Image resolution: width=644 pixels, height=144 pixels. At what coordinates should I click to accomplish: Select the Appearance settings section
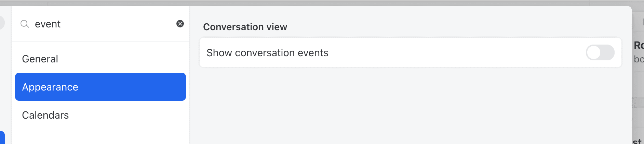pos(100,87)
